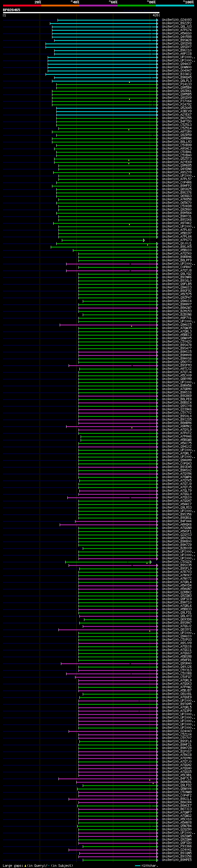Click label UniRef100_Q94A37
197x868 pixels.
(177, 64)
